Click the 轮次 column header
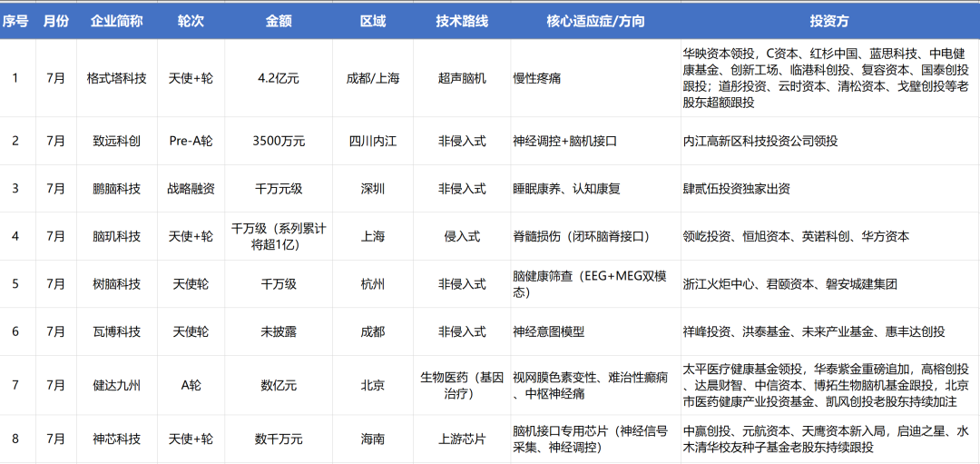This screenshot has width=980, height=464. [191, 21]
